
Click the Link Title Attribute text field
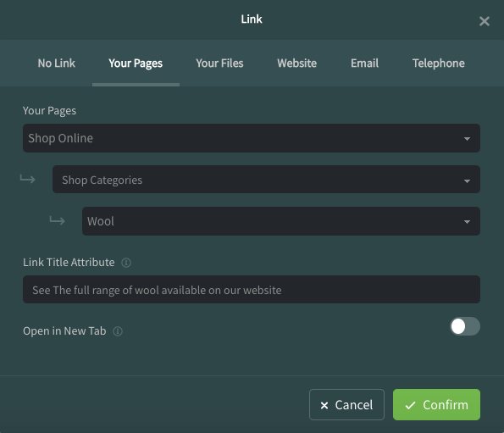(252, 289)
